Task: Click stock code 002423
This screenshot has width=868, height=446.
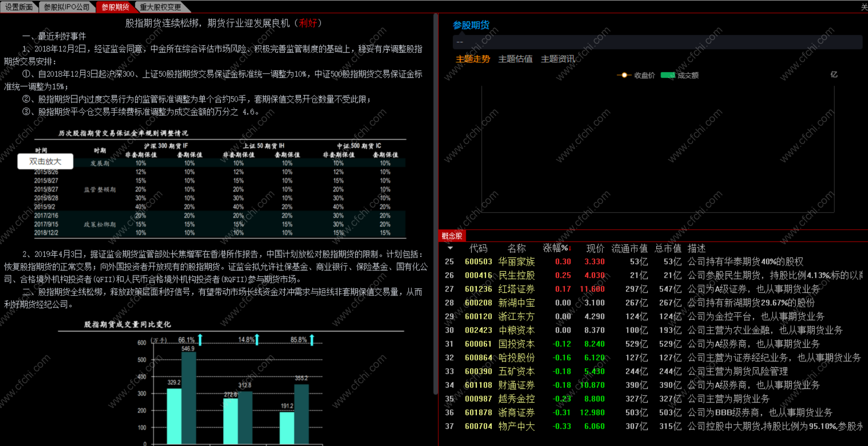Action: [478, 330]
